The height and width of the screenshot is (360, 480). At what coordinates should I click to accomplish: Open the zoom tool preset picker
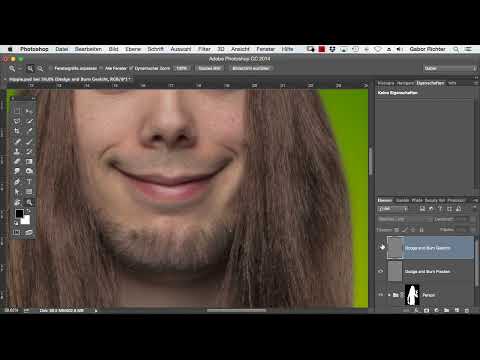14,68
